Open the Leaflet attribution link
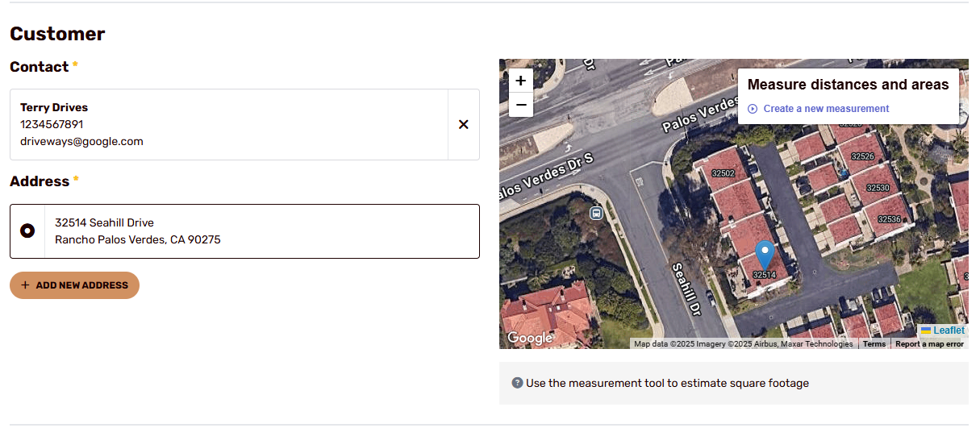 click(949, 330)
